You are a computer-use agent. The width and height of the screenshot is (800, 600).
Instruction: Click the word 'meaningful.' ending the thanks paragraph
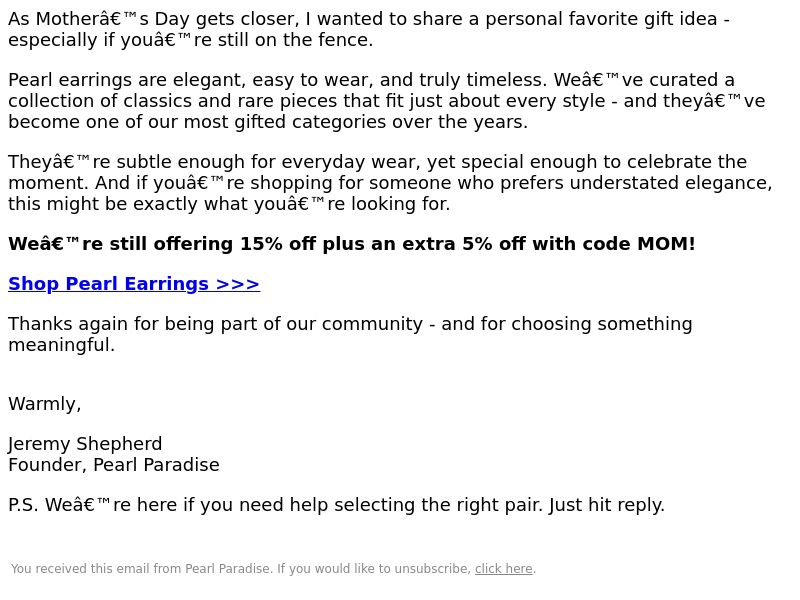click(x=62, y=345)
